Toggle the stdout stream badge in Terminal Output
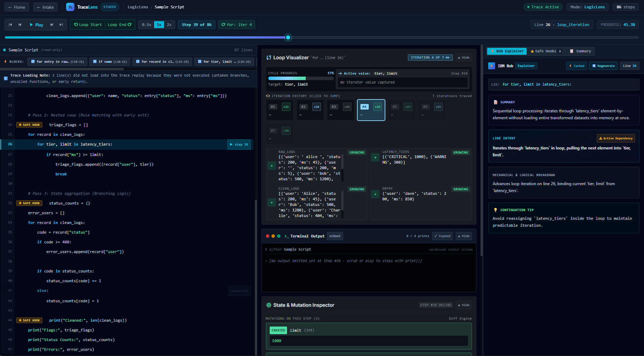Image resolution: width=644 pixels, height=356 pixels. [335, 236]
